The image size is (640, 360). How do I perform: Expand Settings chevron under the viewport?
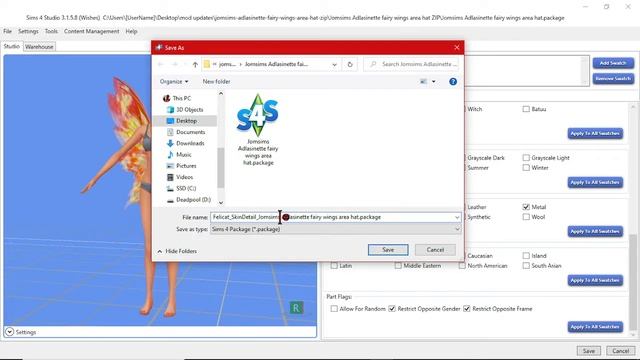[x=9, y=332]
